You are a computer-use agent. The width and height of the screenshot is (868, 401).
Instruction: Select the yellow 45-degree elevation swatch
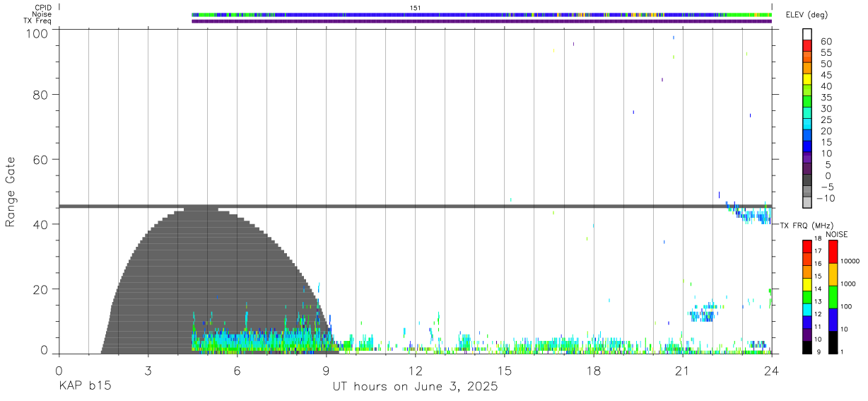tap(807, 79)
